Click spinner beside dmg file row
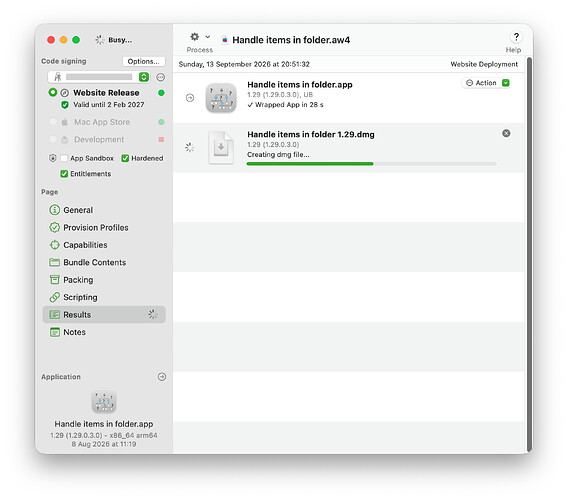 pyautogui.click(x=190, y=147)
